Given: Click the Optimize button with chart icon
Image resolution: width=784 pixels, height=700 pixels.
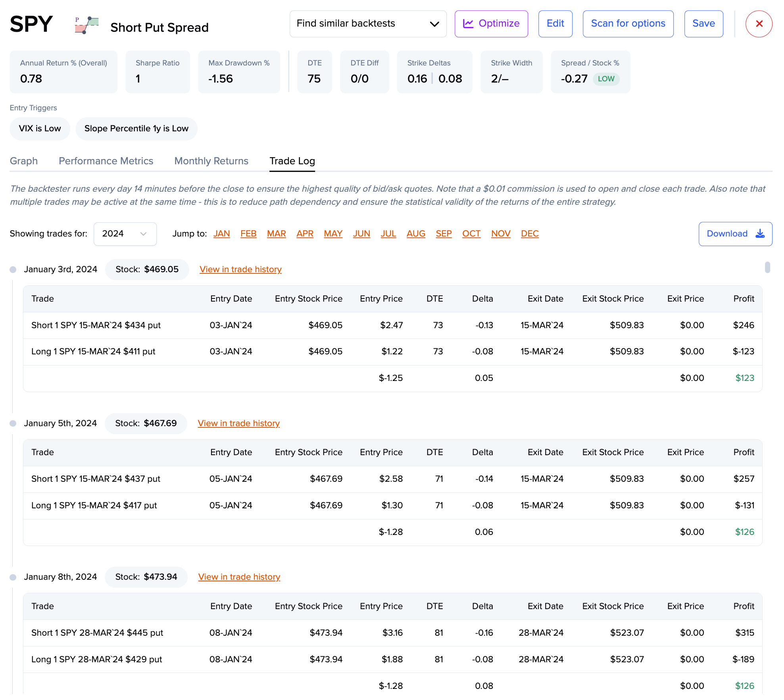Looking at the screenshot, I should coord(491,24).
